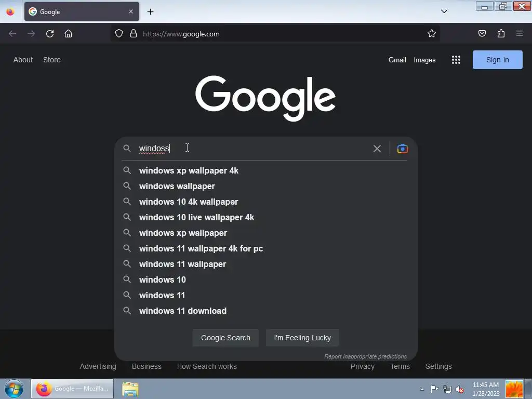Open Report inappropriate predictions link
Image resolution: width=532 pixels, height=399 pixels.
[365, 356]
